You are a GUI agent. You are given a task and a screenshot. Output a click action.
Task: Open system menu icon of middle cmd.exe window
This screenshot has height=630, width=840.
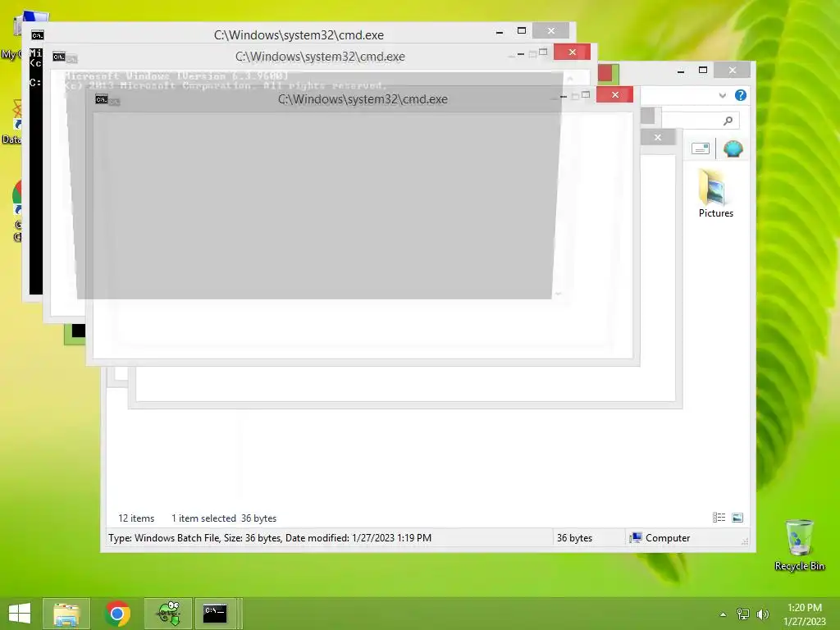click(x=59, y=57)
